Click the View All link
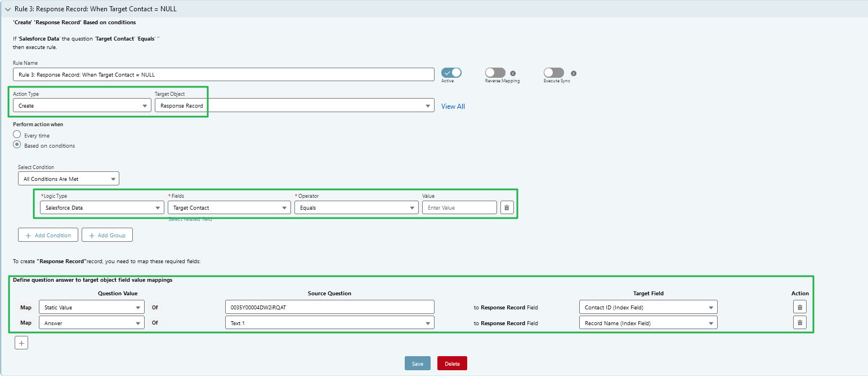This screenshot has height=377, width=868. tap(453, 106)
